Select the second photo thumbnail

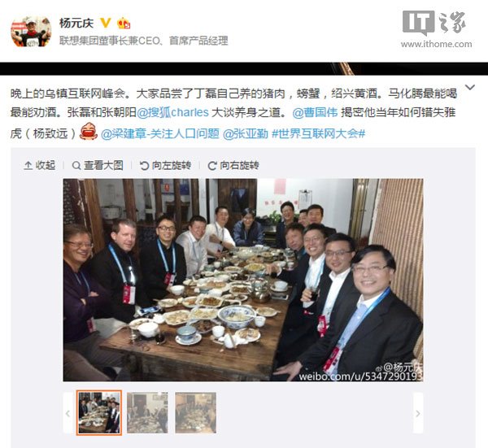pyautogui.click(x=147, y=412)
